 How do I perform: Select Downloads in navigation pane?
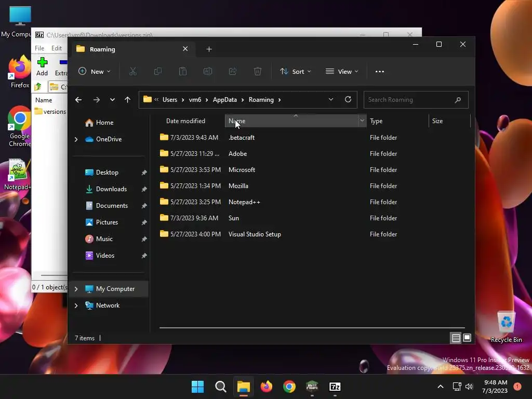[x=110, y=189]
